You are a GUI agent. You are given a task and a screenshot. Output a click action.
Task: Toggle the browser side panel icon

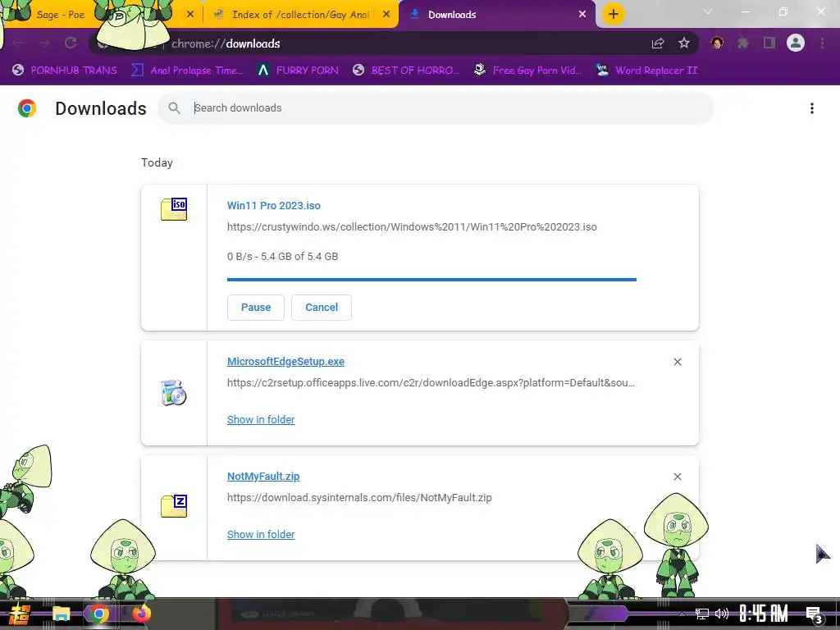769,43
